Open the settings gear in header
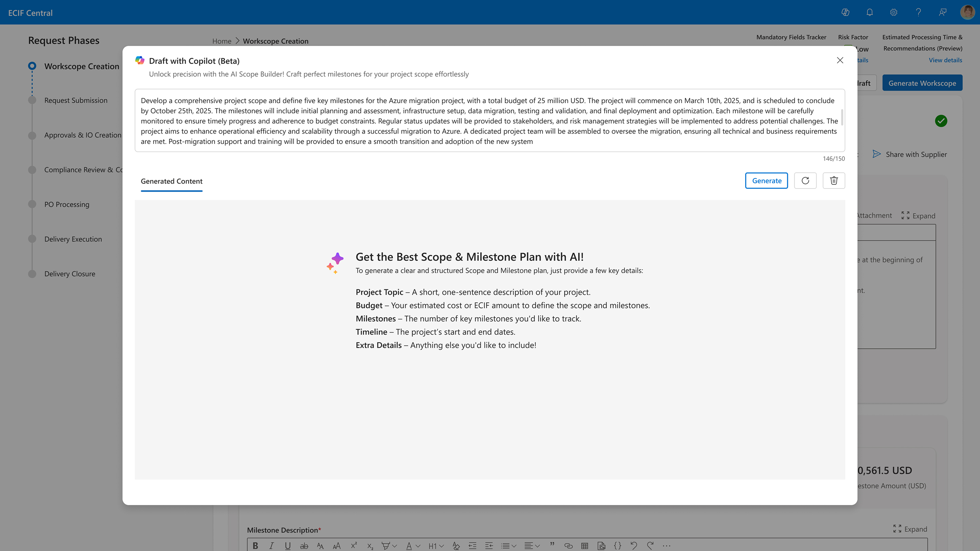Viewport: 980px width, 551px height. (x=894, y=13)
